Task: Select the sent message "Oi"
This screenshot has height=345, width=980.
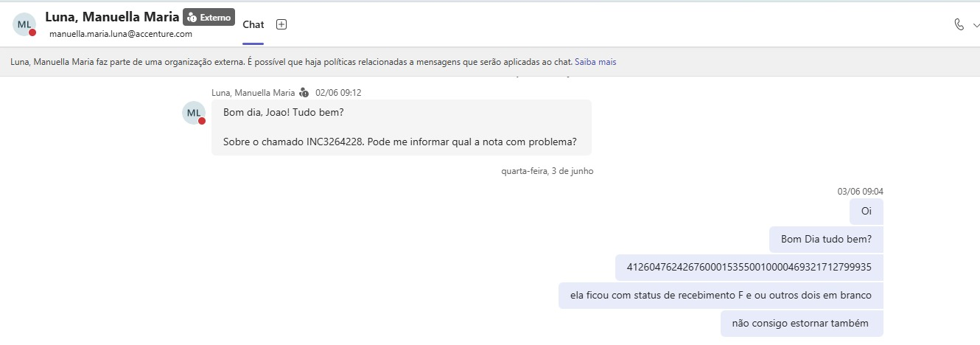Action: tap(867, 212)
